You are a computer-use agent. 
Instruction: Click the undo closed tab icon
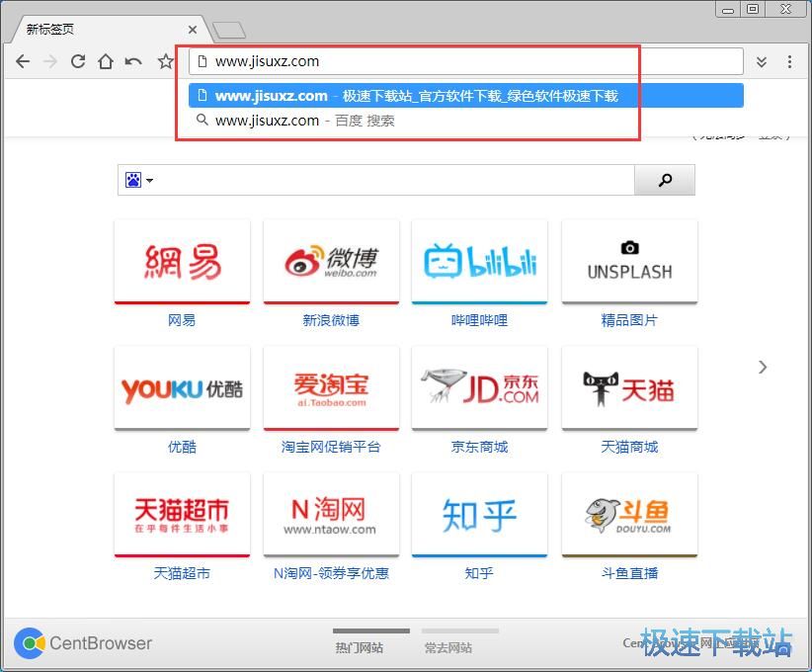click(133, 61)
